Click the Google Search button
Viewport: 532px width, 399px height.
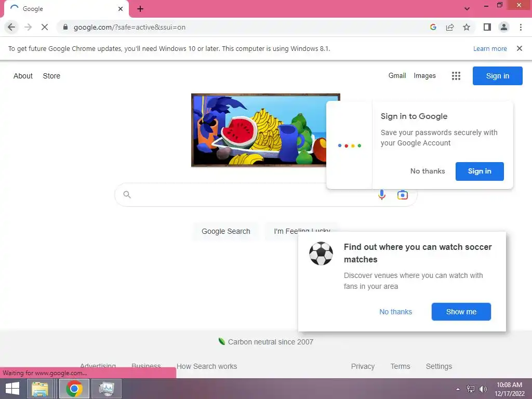click(x=225, y=231)
